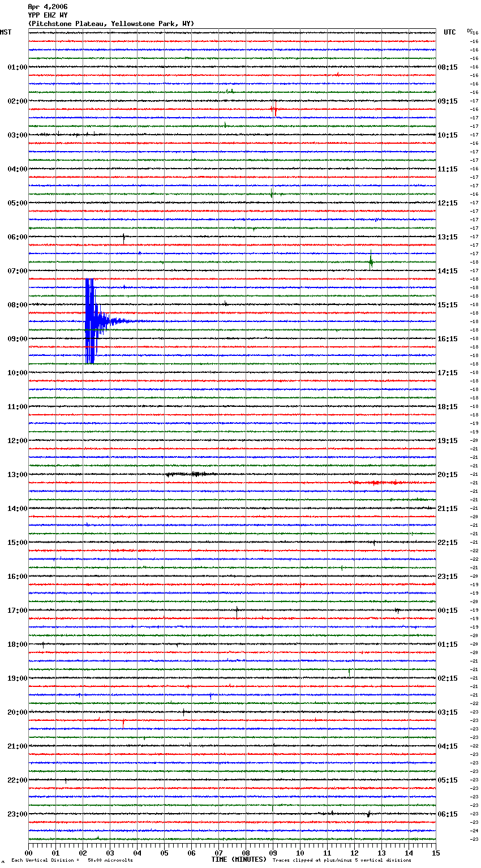Image resolution: width=481 pixels, height=868 pixels.
Task: Click the date text "Apr 4,2006"
Action: point(48,7)
